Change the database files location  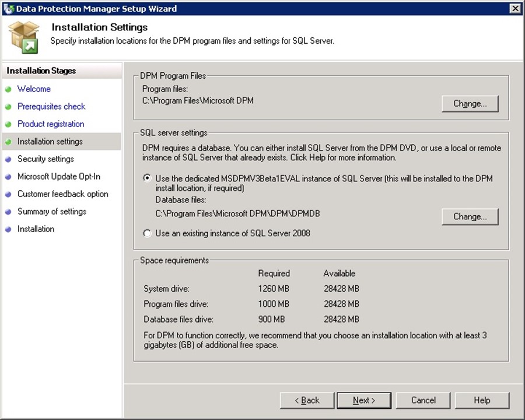tap(470, 216)
